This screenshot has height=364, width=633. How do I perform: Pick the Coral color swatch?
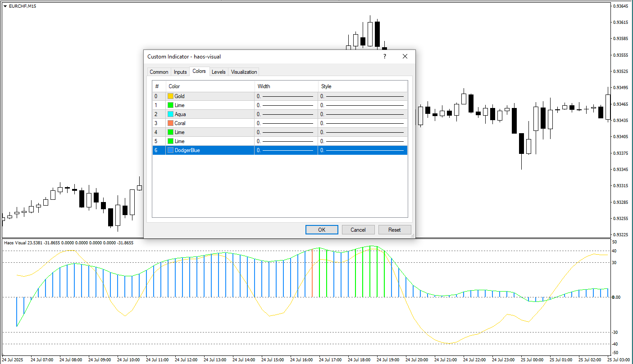click(x=171, y=123)
